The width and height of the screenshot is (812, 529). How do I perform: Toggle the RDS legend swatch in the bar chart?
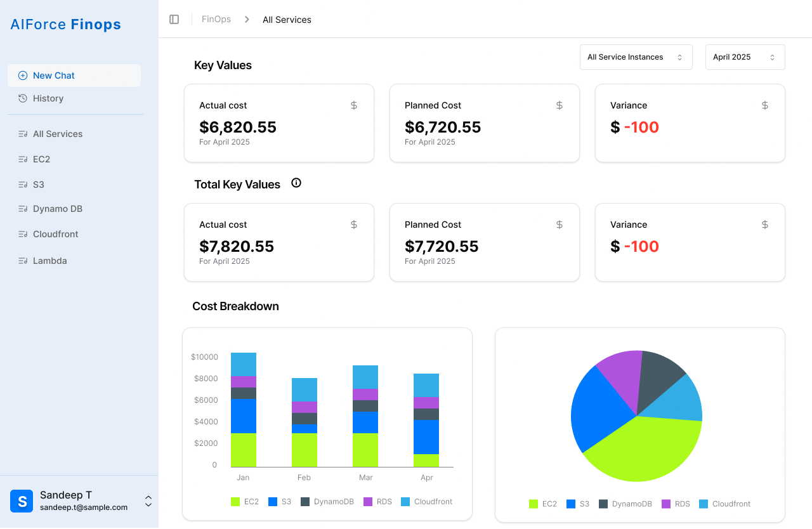[x=368, y=502]
